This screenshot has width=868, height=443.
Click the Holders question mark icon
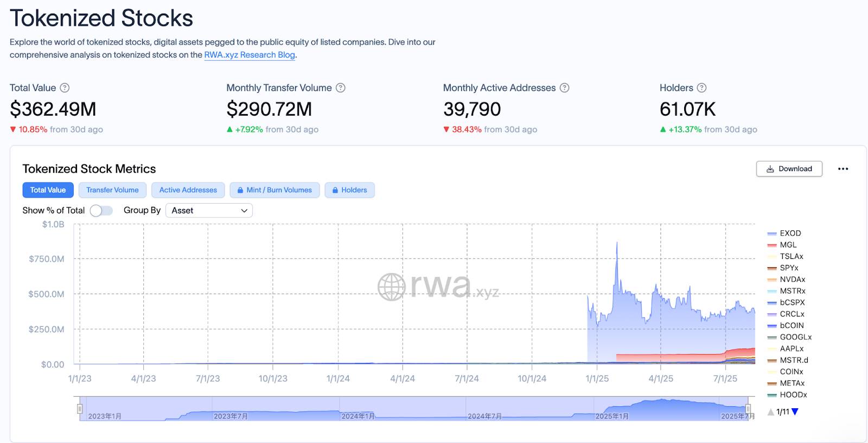tap(701, 88)
